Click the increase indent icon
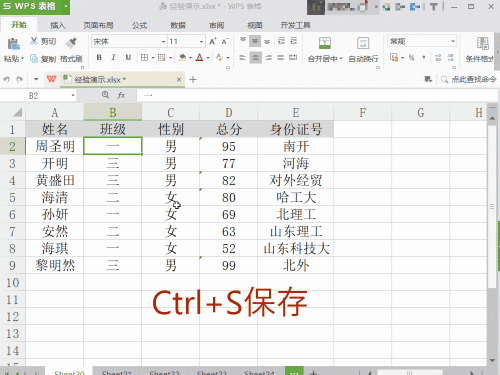Screen dimensions: 500x375 [293, 41]
